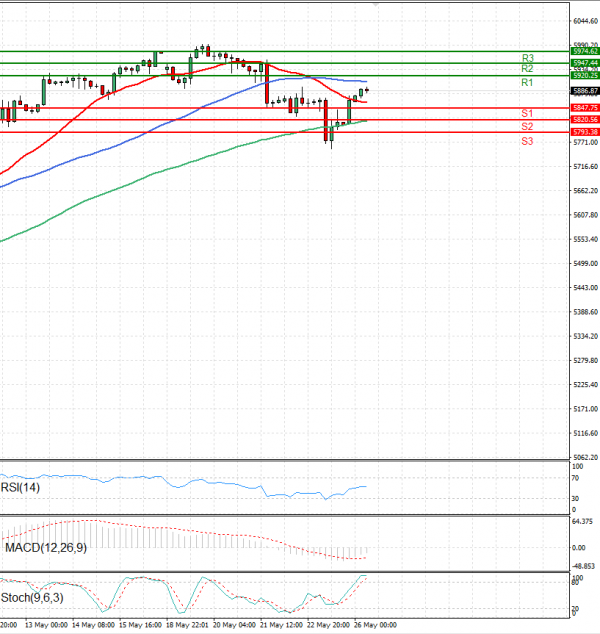Screen dimensions: 600x634
Task: Click the 6044.60 price axis value
Action: point(585,21)
